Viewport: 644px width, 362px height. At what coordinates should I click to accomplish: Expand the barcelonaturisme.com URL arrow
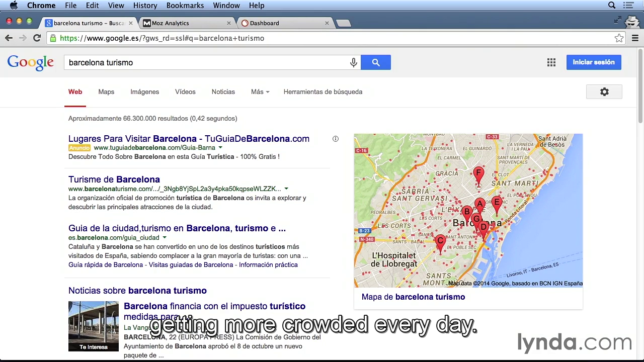[x=286, y=189]
